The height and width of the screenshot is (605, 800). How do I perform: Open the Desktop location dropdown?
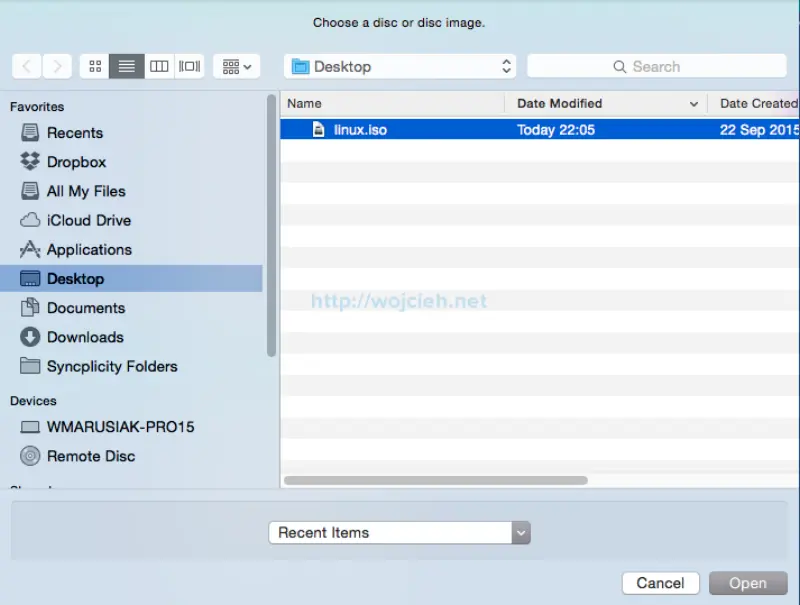click(x=398, y=65)
